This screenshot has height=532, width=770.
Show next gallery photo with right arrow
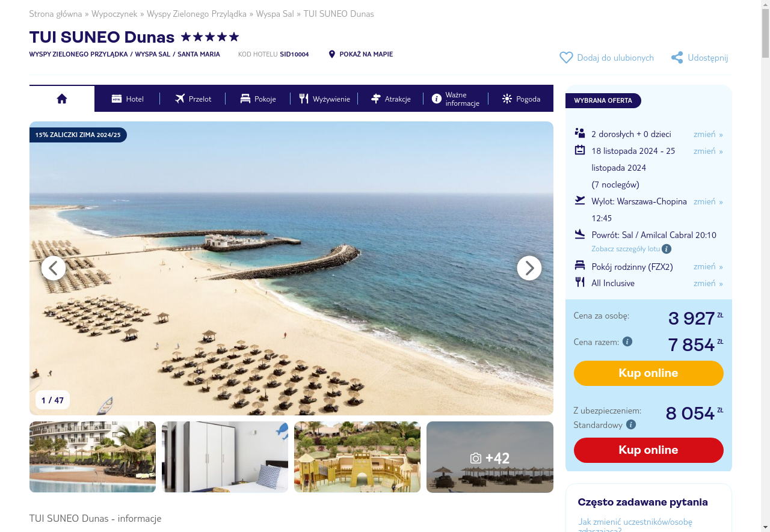point(529,268)
